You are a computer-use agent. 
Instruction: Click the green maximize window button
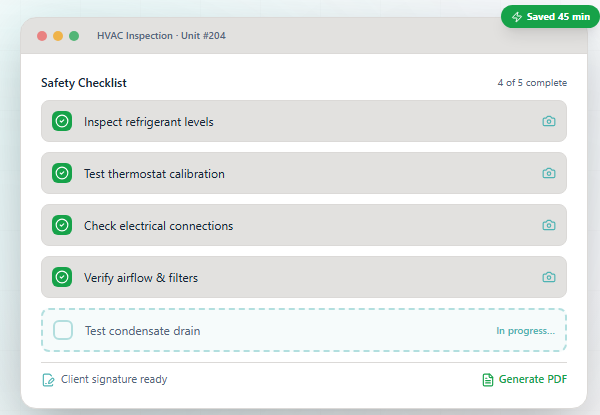[74, 36]
